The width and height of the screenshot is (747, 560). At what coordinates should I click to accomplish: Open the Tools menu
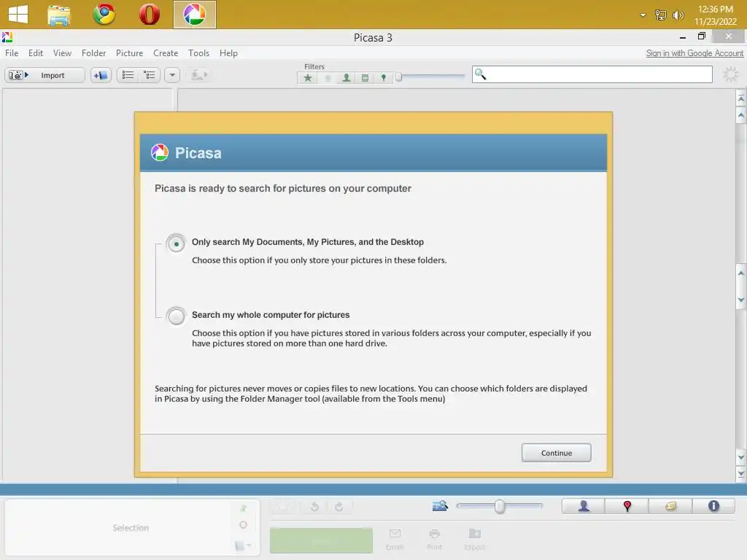198,52
